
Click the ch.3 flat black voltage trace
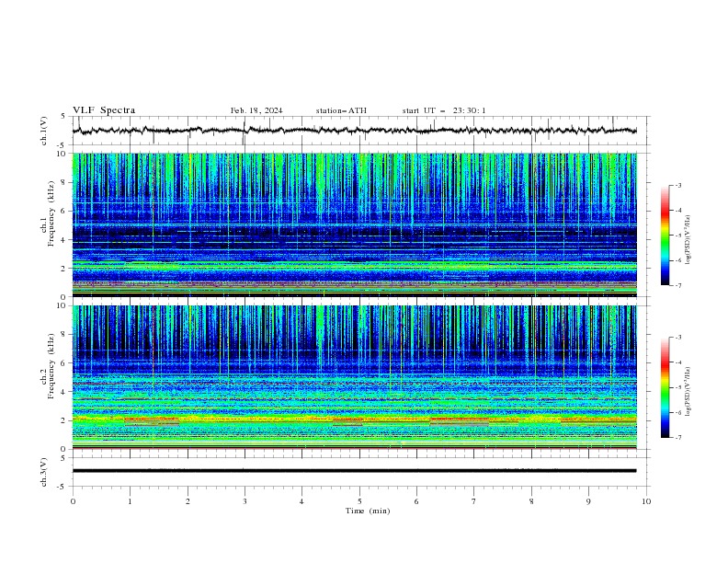354,471
